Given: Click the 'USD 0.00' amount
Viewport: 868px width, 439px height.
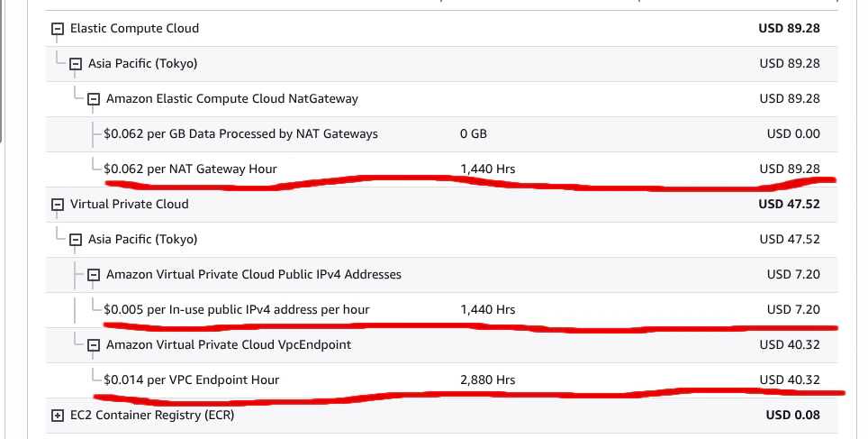Looking at the screenshot, I should tap(793, 133).
